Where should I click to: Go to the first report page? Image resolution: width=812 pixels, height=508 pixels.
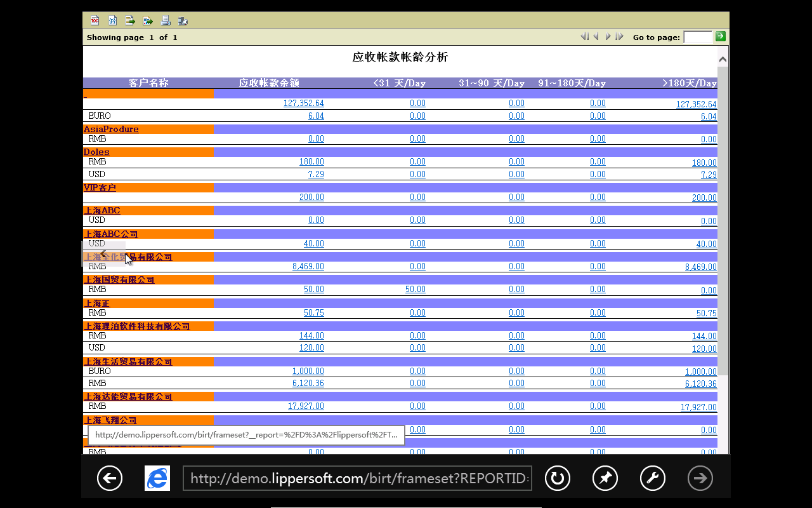click(x=584, y=37)
